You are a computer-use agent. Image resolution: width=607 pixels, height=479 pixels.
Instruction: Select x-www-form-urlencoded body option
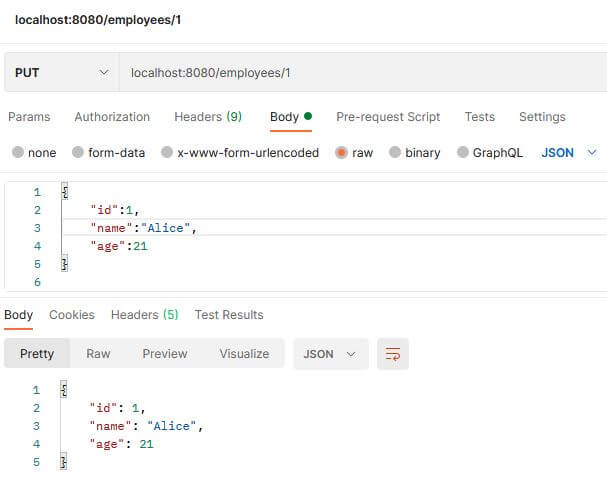167,152
